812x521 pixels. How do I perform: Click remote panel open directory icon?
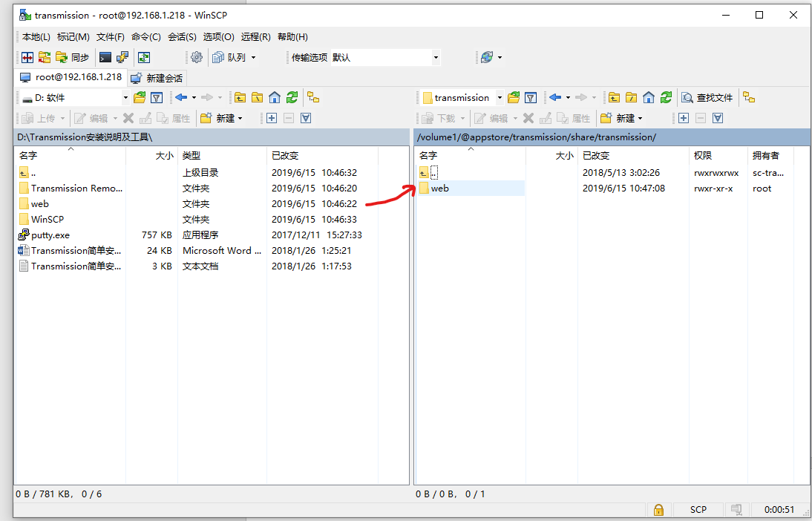click(514, 97)
